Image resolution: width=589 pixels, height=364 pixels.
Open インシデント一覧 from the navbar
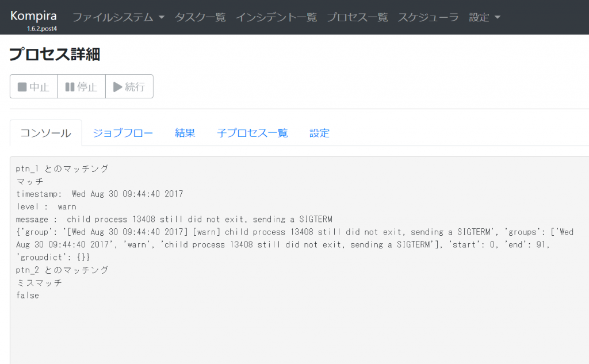pos(276,18)
